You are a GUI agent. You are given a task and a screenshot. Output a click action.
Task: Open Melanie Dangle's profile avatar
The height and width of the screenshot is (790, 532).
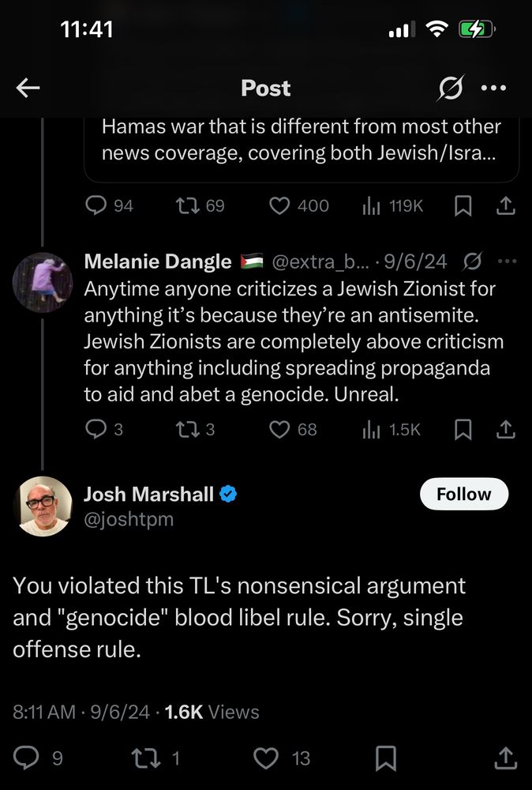coord(43,283)
